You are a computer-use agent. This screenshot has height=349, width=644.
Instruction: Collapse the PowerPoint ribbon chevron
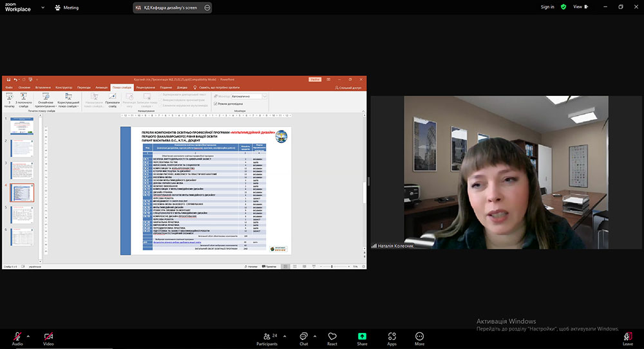[363, 111]
